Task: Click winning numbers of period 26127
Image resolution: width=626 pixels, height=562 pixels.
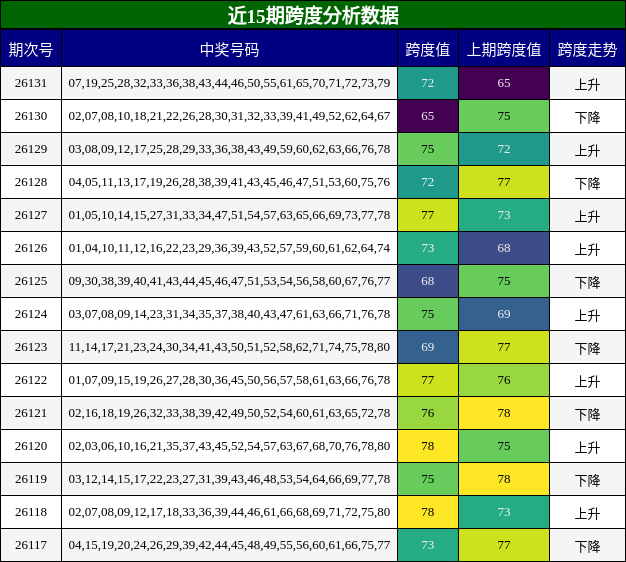Action: [229, 215]
